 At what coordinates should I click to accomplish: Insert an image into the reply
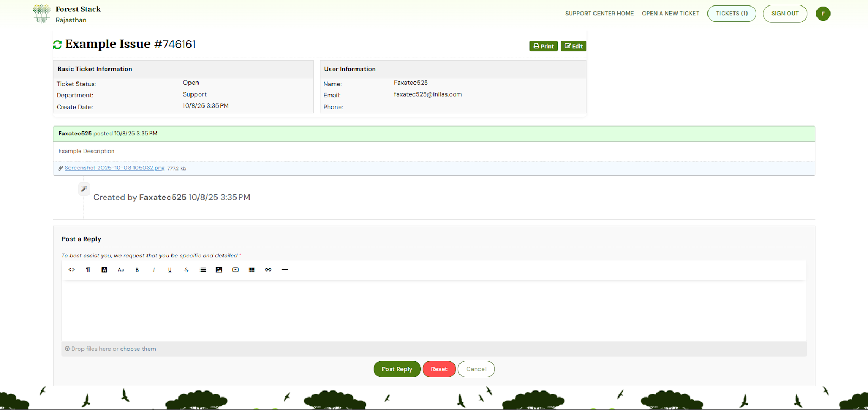219,270
